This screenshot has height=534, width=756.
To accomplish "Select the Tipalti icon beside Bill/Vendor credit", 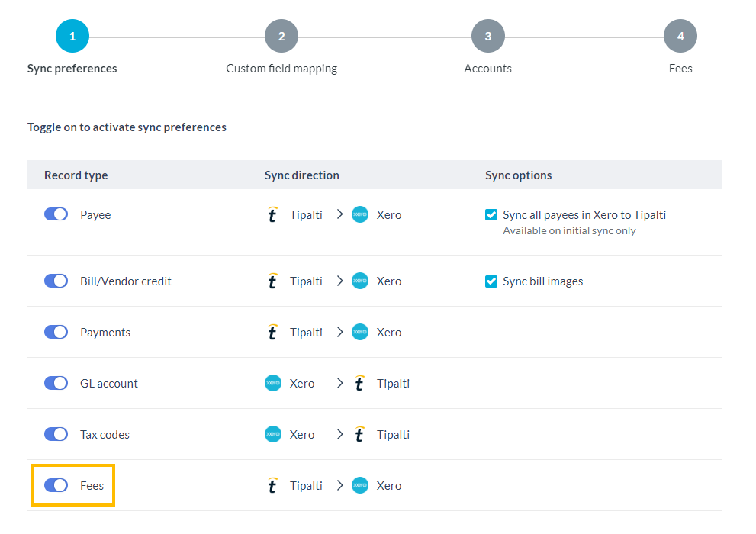I will point(272,281).
